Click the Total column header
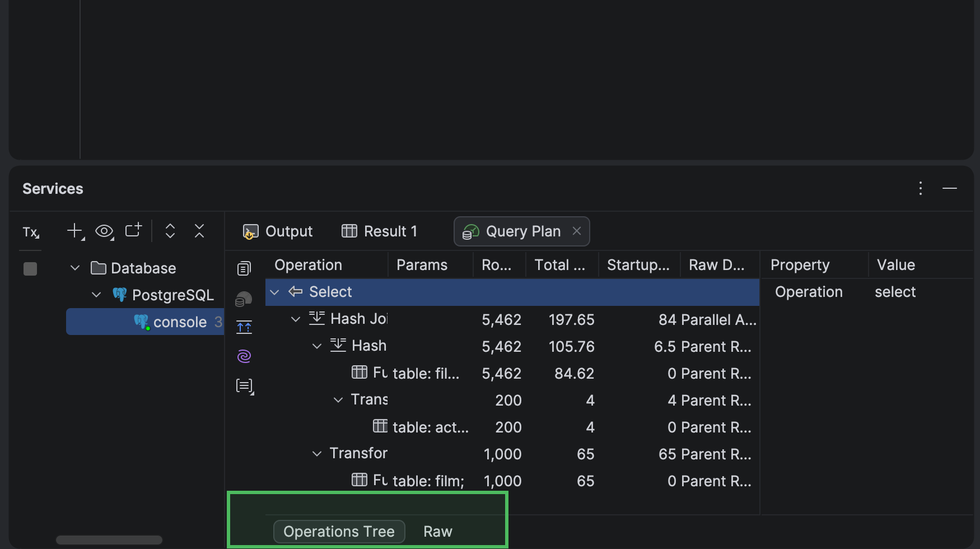Screen dimensions: 980x549 (x=562, y=265)
